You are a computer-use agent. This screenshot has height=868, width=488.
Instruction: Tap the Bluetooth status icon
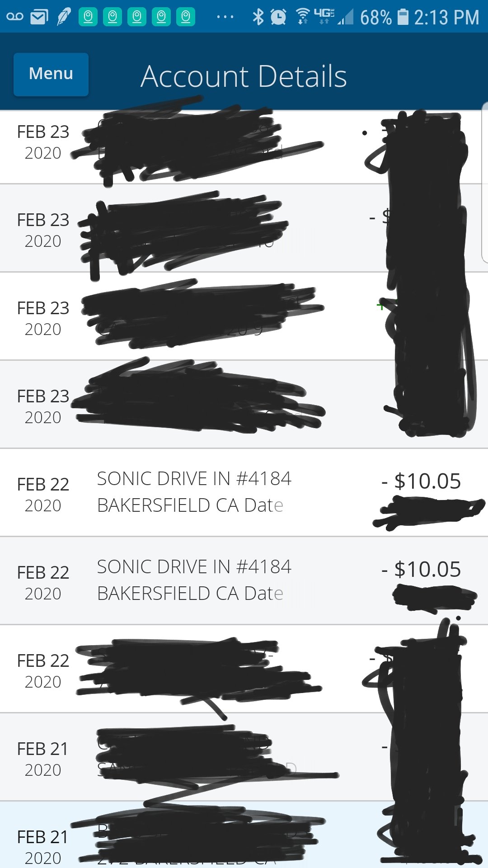coord(258,17)
